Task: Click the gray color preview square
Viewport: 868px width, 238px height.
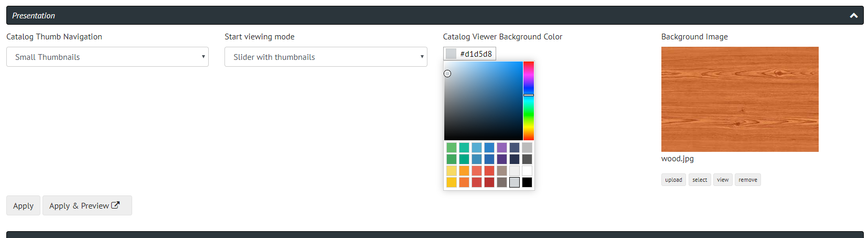Action: (x=451, y=54)
